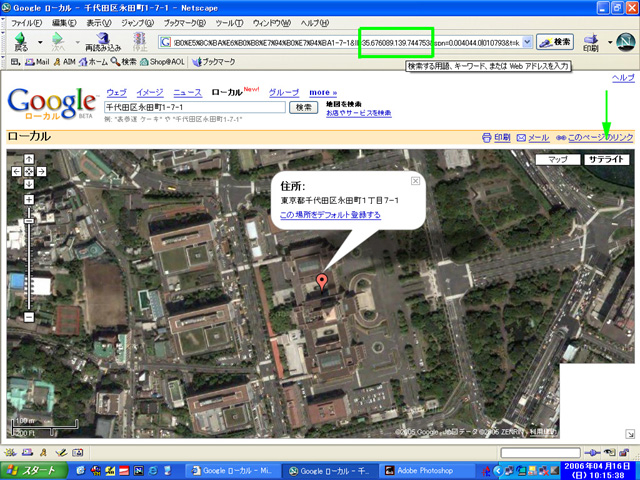Click the magnifier 検索 item in personal toolbar
The height and width of the screenshot is (480, 640).
[x=123, y=62]
